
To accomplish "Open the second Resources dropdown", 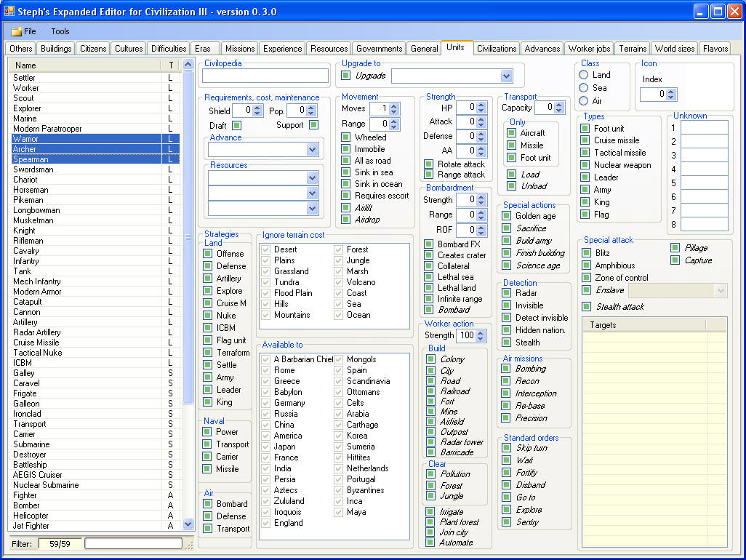I will [x=312, y=193].
